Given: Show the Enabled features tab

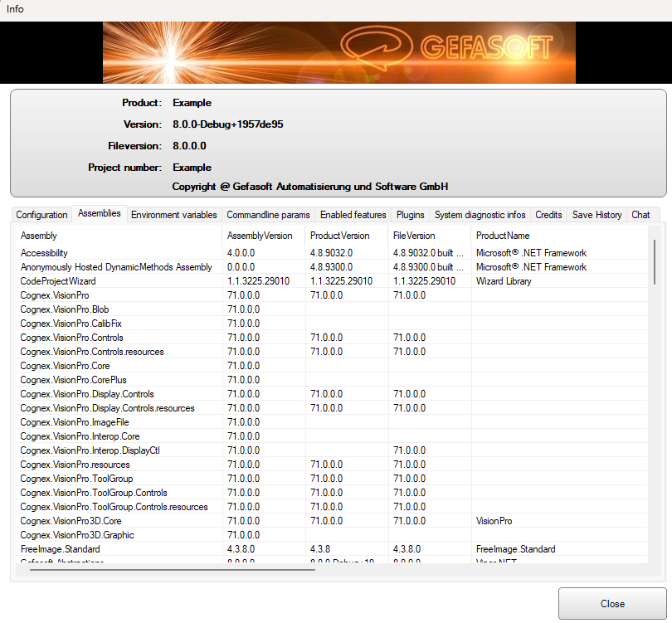Looking at the screenshot, I should (x=353, y=215).
